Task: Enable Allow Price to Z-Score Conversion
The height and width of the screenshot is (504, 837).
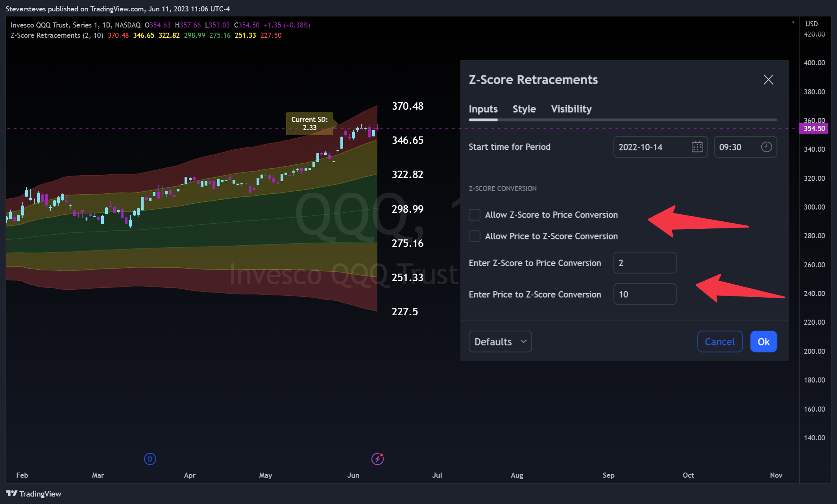Action: 475,236
